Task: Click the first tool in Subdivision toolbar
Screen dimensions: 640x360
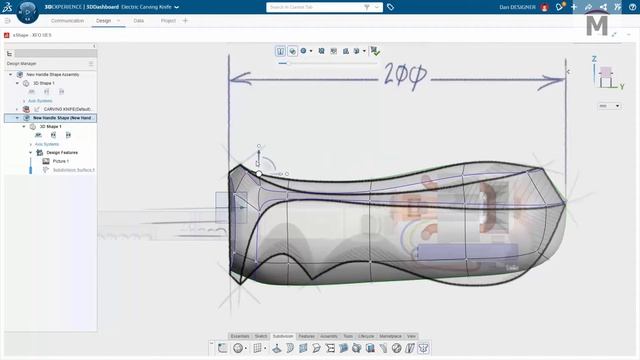Action: tap(222, 348)
